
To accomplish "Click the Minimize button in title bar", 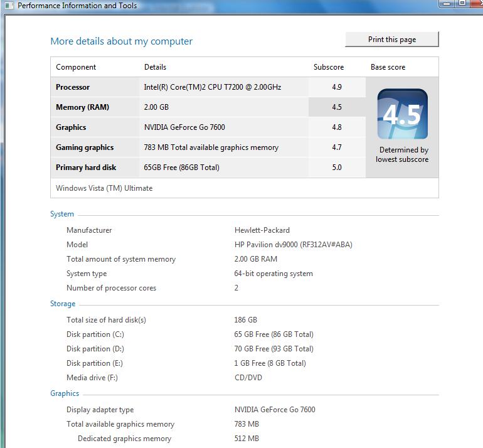I will (447, 3).
